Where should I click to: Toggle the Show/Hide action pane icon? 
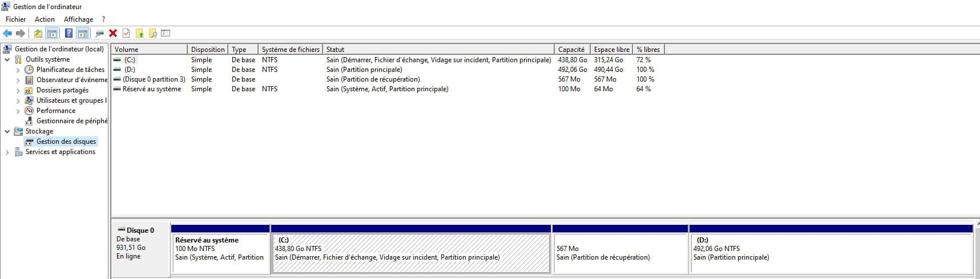(82, 33)
